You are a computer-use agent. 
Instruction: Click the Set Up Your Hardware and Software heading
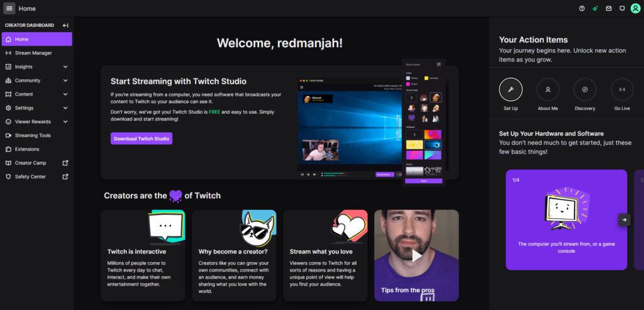(x=551, y=134)
